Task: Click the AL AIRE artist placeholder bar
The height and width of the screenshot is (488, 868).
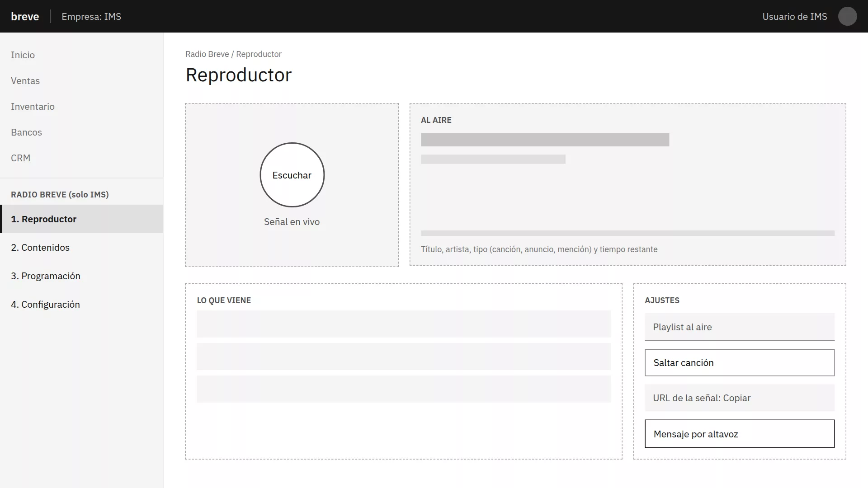Action: pyautogui.click(x=493, y=160)
